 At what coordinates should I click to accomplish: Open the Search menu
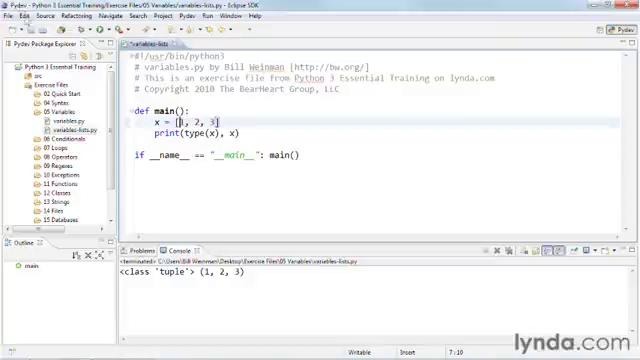(x=138, y=16)
